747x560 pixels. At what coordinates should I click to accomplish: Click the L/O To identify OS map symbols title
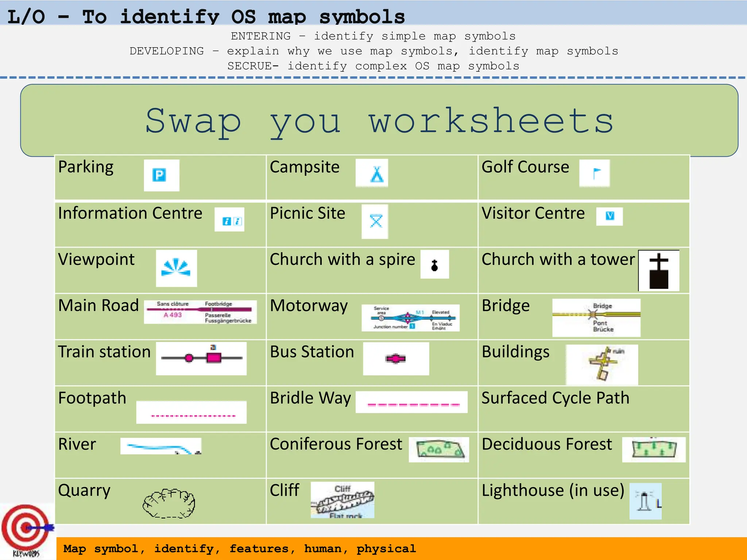click(206, 16)
